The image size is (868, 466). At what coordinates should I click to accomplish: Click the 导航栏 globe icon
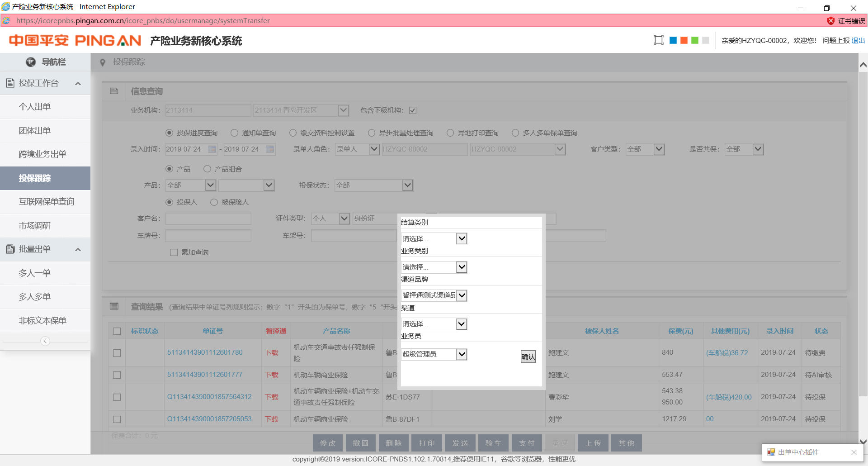pyautogui.click(x=31, y=62)
